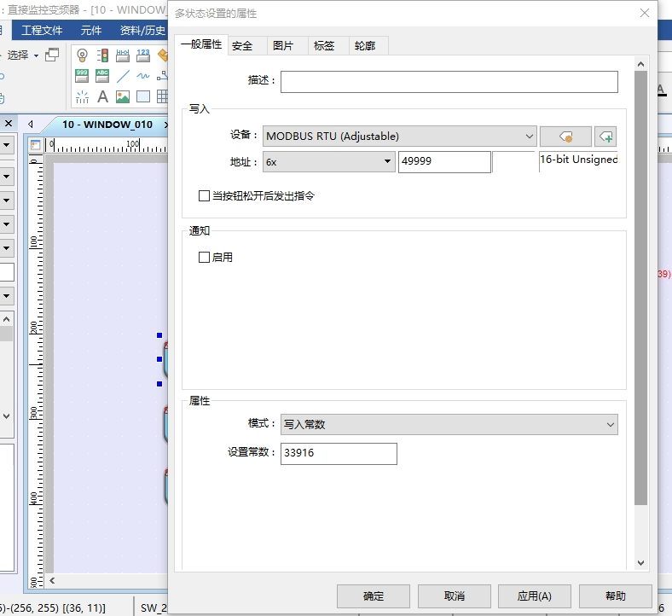Screen dimensions: 672x616
Task: Insert a picture with the image icon
Action: click(x=123, y=96)
